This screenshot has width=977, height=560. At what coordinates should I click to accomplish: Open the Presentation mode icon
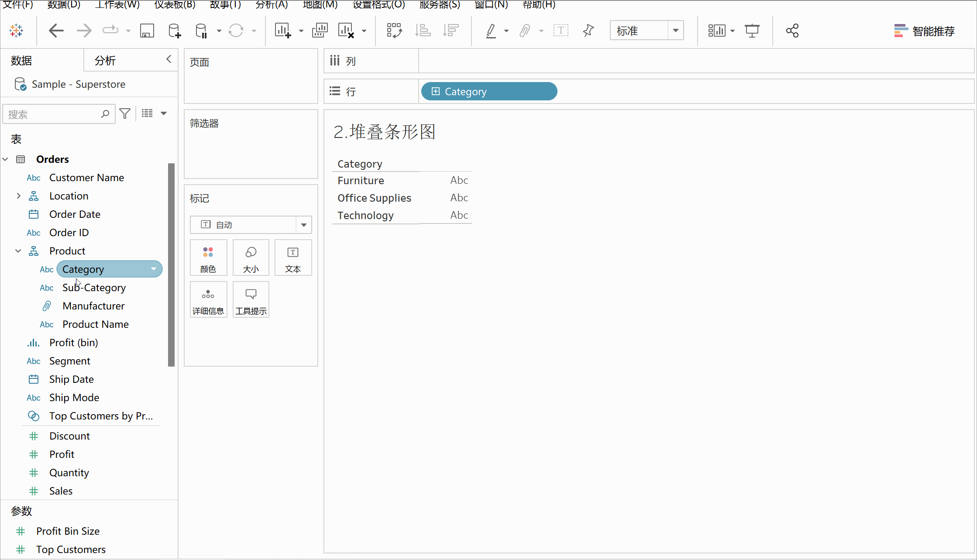752,31
